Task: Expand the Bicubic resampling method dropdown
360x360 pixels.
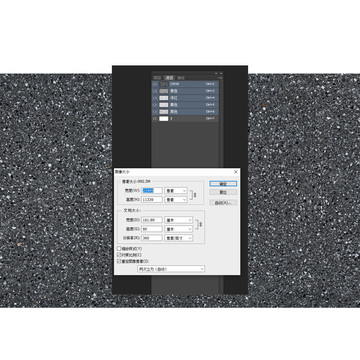Action: 171,269
